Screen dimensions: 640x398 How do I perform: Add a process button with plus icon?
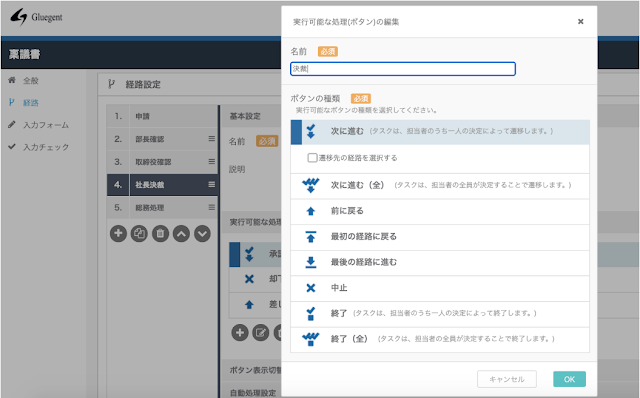coord(240,333)
